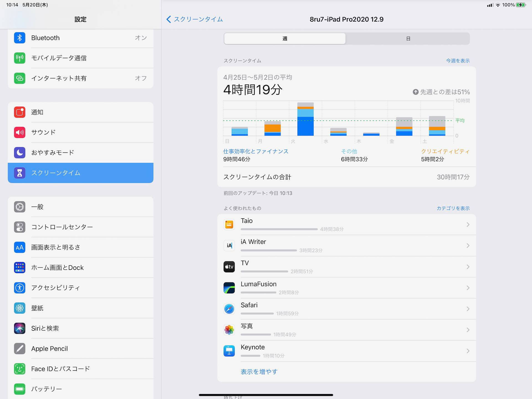The image size is (532, 399).
Task: Tap the スクリーンタイム hourglass icon
Action: [20, 173]
